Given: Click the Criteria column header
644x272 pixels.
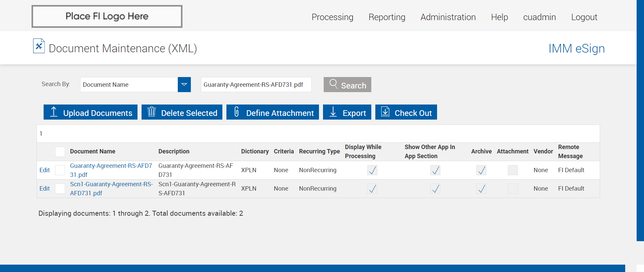Looking at the screenshot, I should point(284,151).
